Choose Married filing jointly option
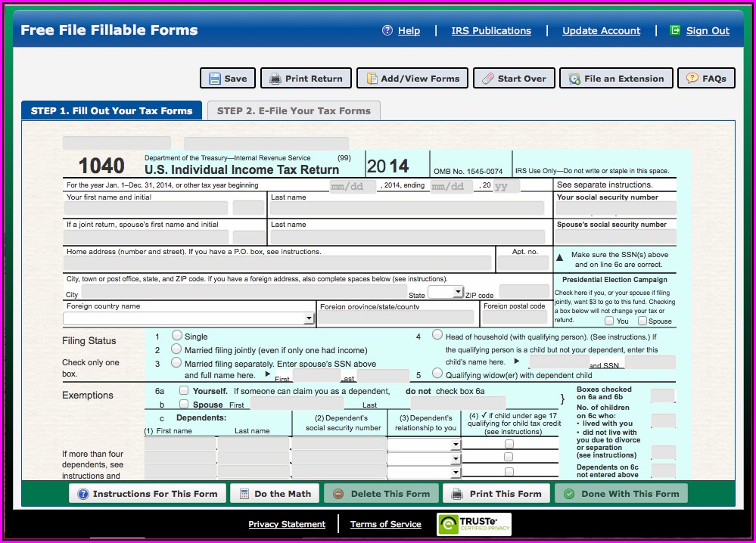Screen dimensions: 756x543 coord(176,349)
